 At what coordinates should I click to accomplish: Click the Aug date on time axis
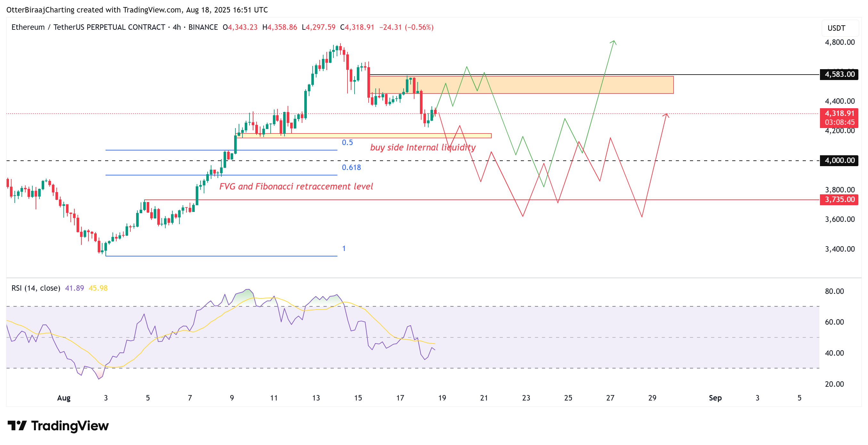coord(64,398)
